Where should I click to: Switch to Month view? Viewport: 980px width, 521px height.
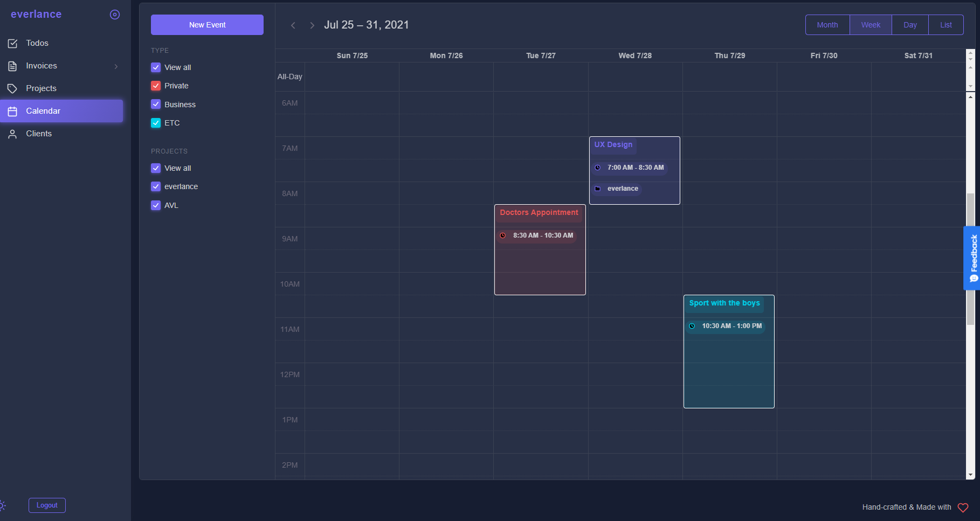(827, 25)
